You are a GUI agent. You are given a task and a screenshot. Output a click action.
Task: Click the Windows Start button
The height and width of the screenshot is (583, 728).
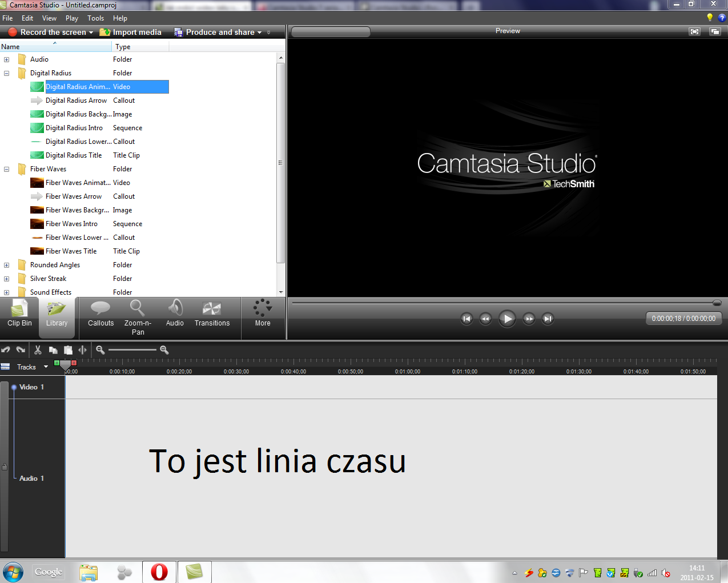click(13, 572)
